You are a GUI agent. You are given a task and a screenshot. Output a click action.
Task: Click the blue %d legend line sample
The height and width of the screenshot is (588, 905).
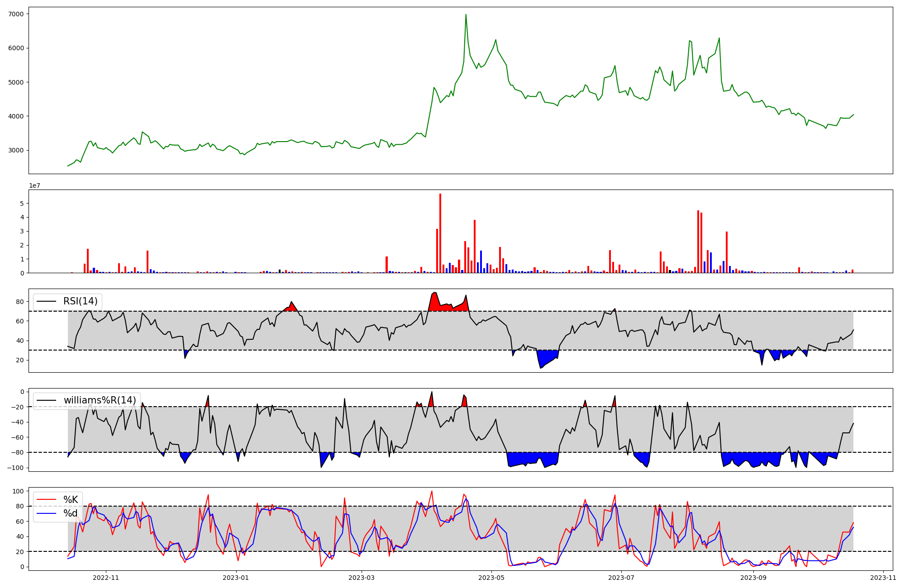tap(46, 513)
